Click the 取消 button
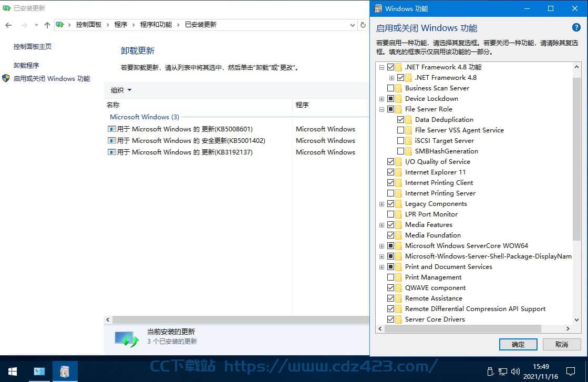Image resolution: width=588 pixels, height=382 pixels. [561, 345]
